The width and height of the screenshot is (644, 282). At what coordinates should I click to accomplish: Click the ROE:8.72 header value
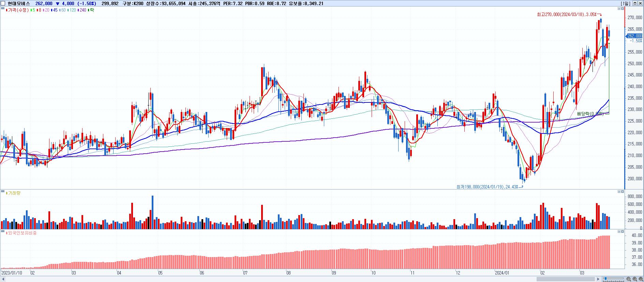point(276,3)
